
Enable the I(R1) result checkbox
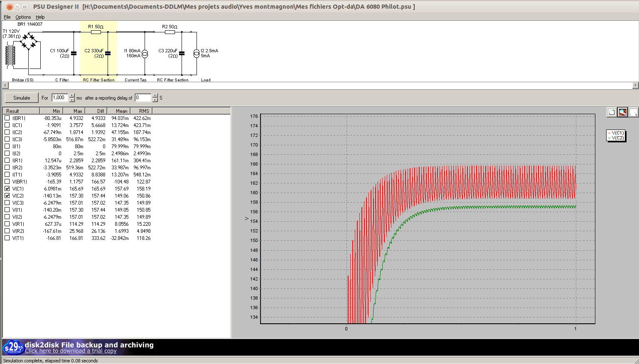pos(7,160)
